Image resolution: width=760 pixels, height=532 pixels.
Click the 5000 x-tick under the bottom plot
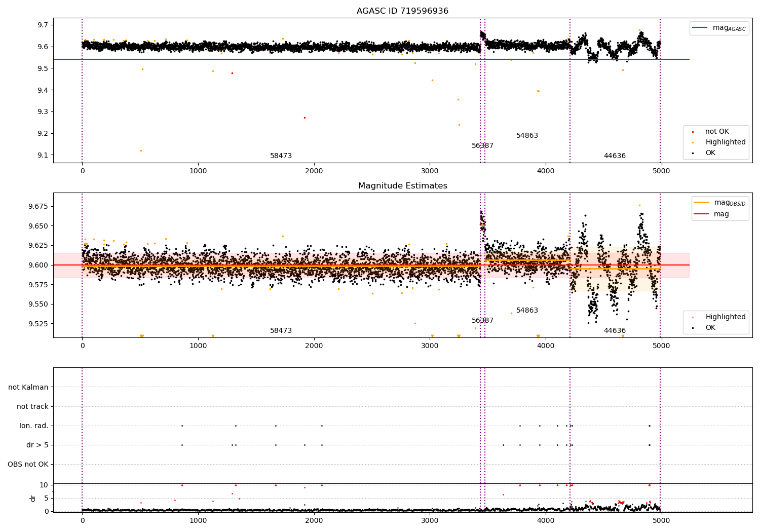point(661,520)
